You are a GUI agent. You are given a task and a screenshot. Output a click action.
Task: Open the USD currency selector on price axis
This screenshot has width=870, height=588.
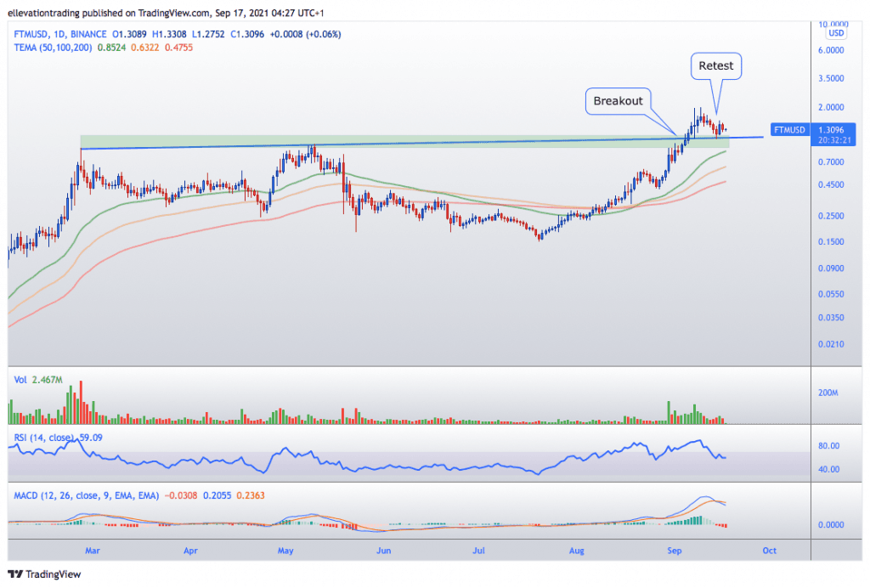coord(836,33)
